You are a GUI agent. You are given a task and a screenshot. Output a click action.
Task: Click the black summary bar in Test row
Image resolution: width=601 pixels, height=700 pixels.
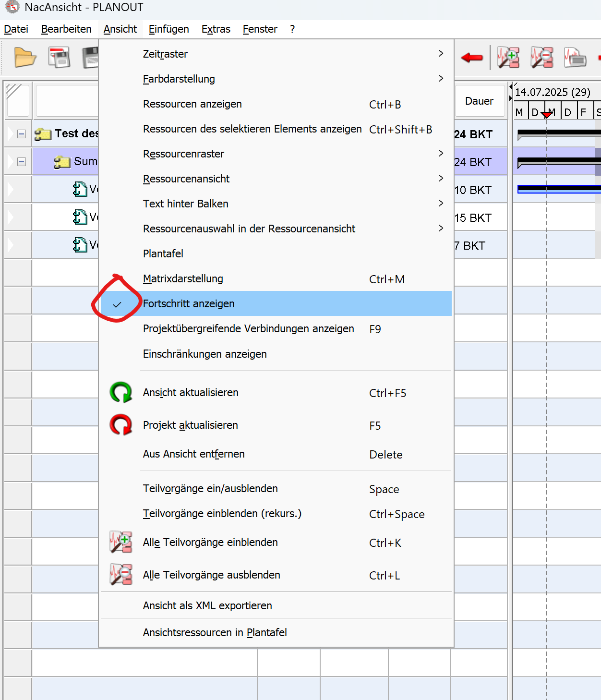(559, 133)
